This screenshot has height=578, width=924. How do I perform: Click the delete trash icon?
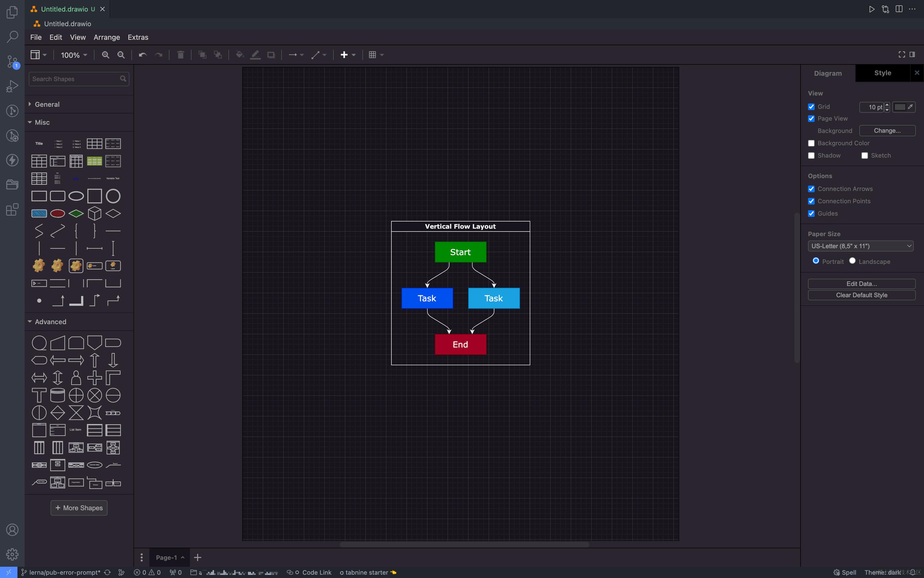(x=181, y=55)
